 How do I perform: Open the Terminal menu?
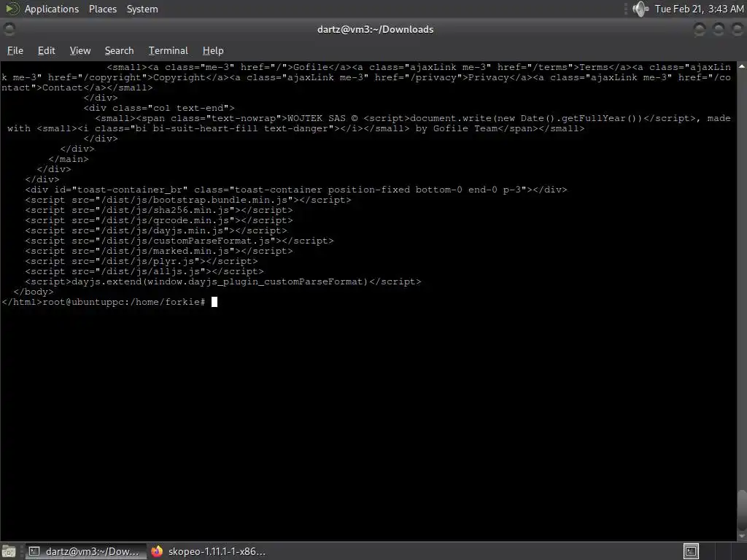tap(169, 50)
